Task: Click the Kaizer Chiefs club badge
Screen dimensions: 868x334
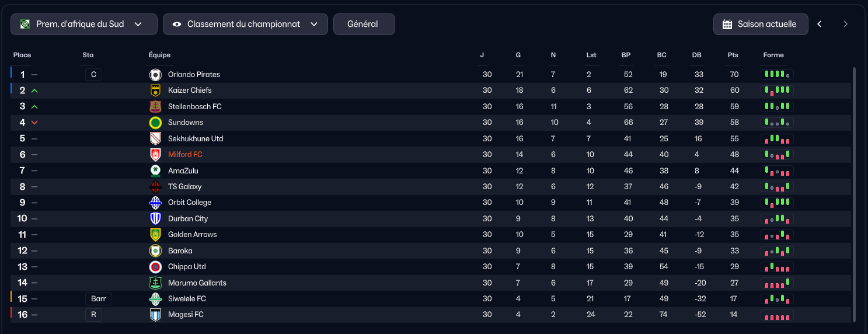Action: pos(155,91)
